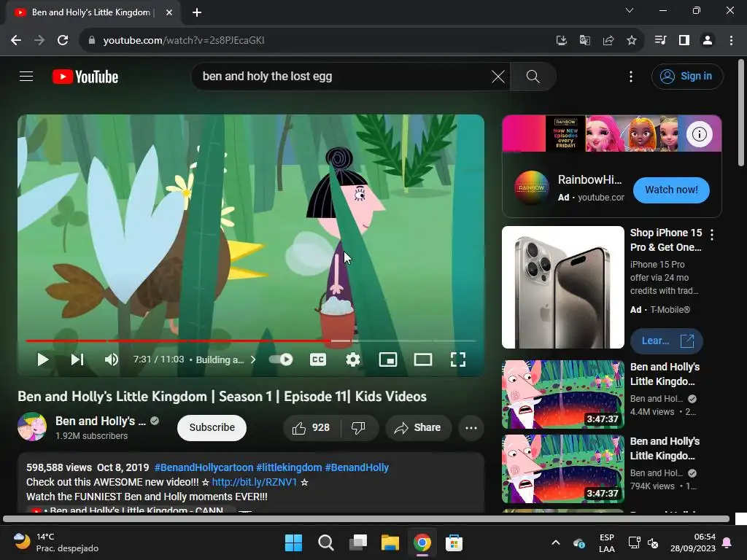Screen dimensions: 747x560
Task: Close the Ben and Holly's Little Kingdom tab
Action: (x=169, y=12)
